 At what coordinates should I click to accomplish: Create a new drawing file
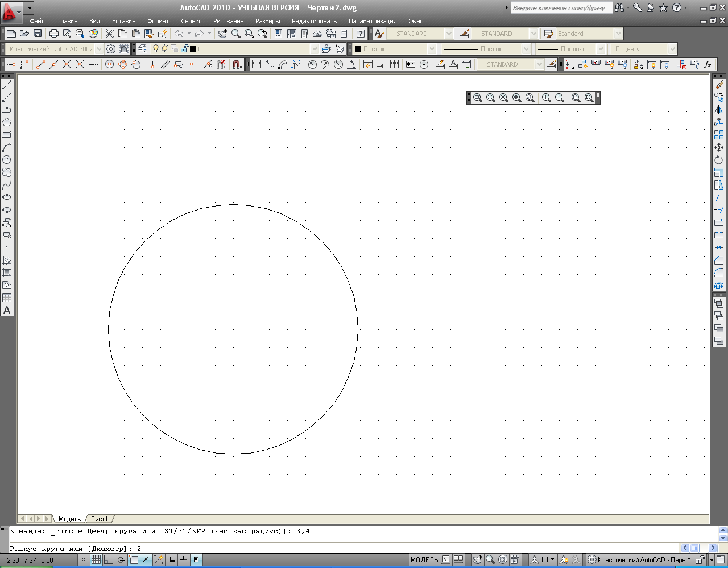[x=11, y=34]
